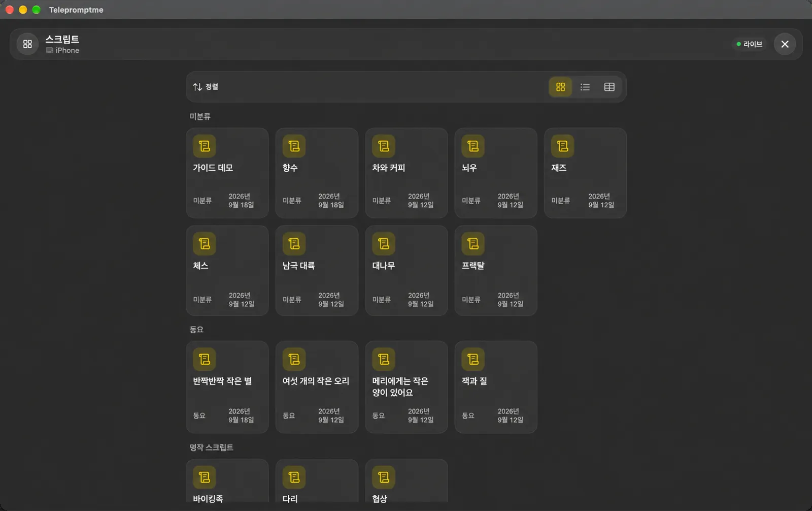Open the 협상 script title

[380, 498]
